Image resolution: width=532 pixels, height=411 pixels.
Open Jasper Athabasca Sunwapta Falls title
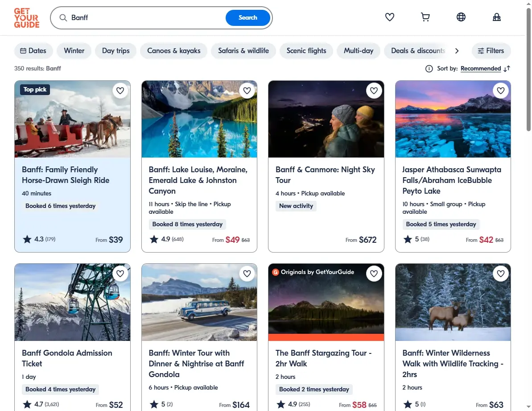pos(452,180)
